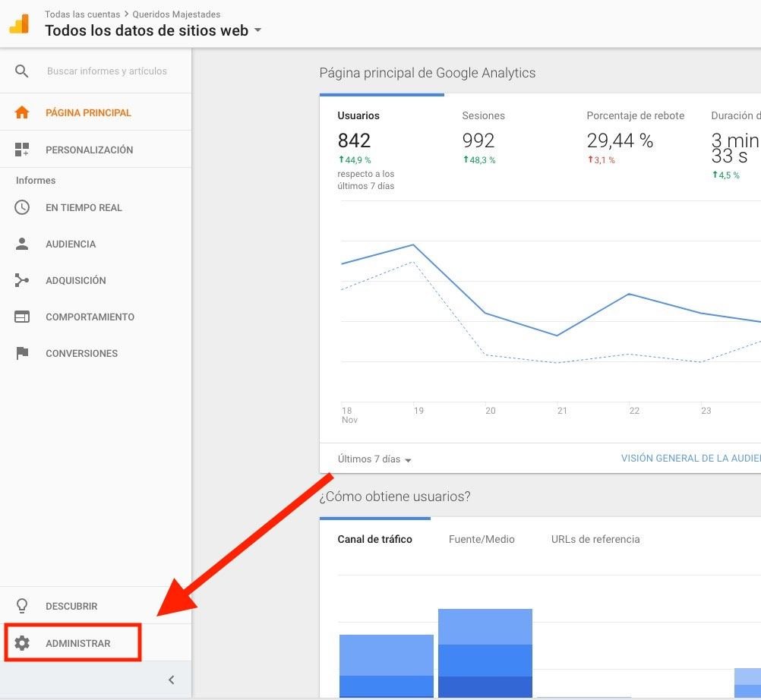Click the person icon for Audiencia
This screenshot has width=761, height=700.
pyautogui.click(x=22, y=244)
